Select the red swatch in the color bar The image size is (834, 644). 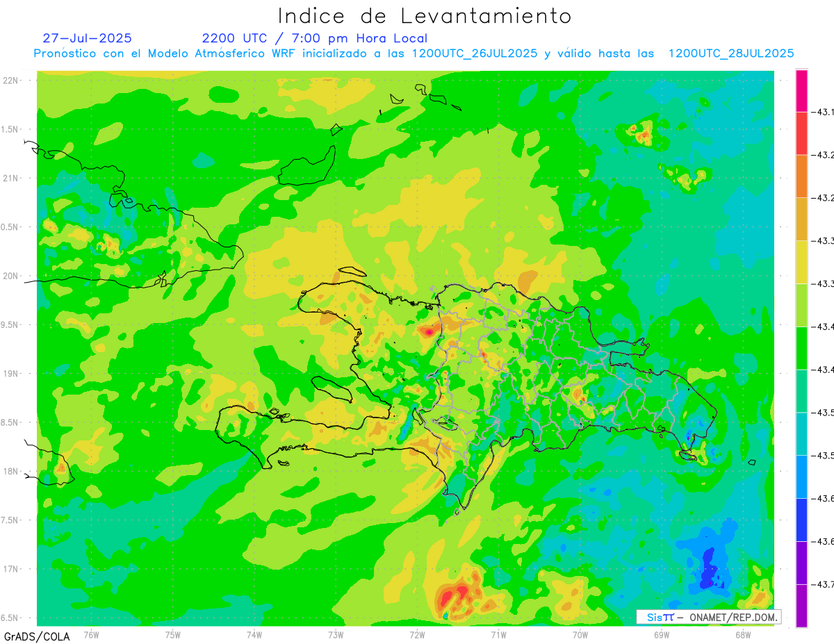coord(801,133)
